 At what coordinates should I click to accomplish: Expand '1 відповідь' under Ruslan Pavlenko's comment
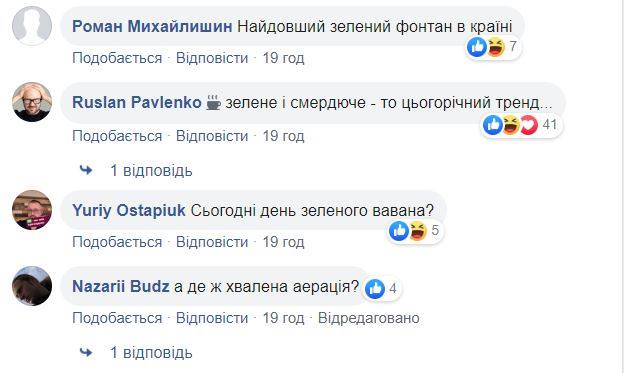coord(151,171)
